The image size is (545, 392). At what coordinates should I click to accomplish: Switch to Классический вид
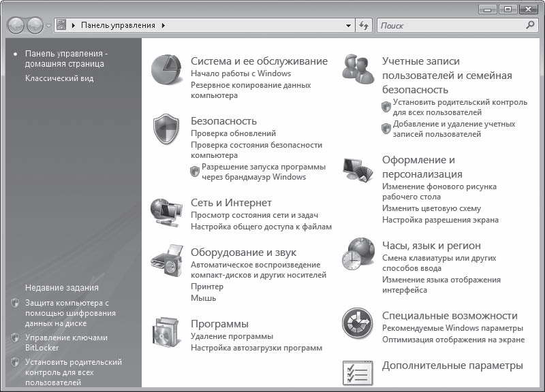[x=59, y=78]
